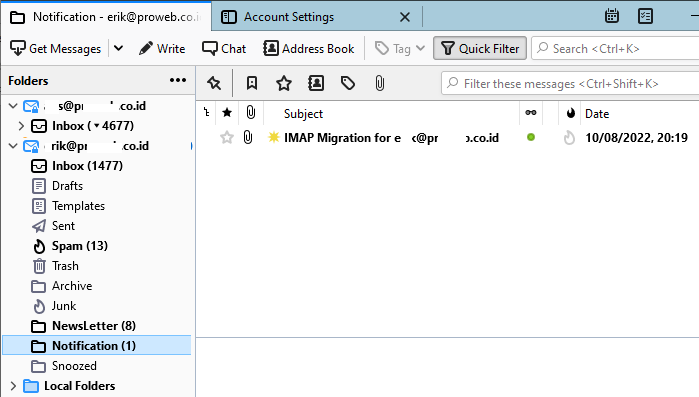Filter to show only tagged messages
The width and height of the screenshot is (699, 397).
tap(348, 83)
